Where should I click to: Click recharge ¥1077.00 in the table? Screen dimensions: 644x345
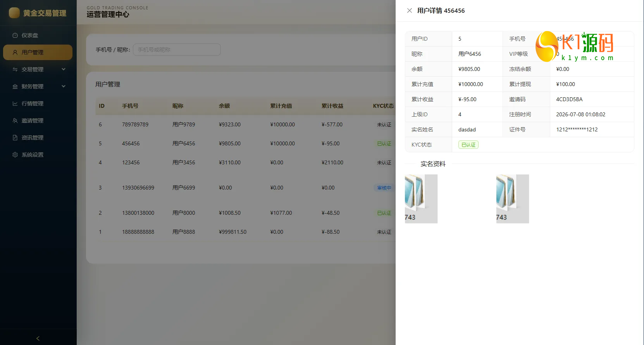(281, 213)
